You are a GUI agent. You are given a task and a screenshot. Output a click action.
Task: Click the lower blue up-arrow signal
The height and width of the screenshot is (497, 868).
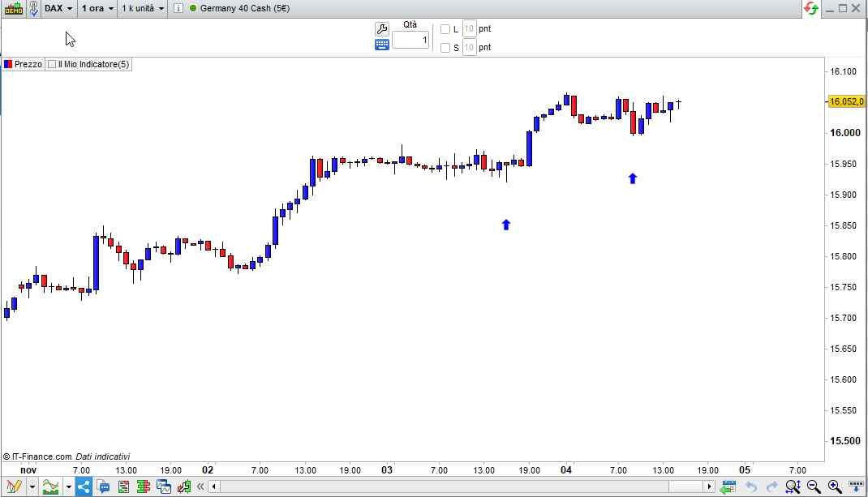pos(506,225)
